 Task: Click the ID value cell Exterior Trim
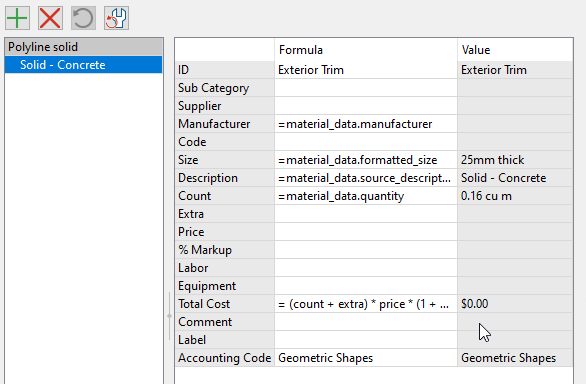click(515, 70)
